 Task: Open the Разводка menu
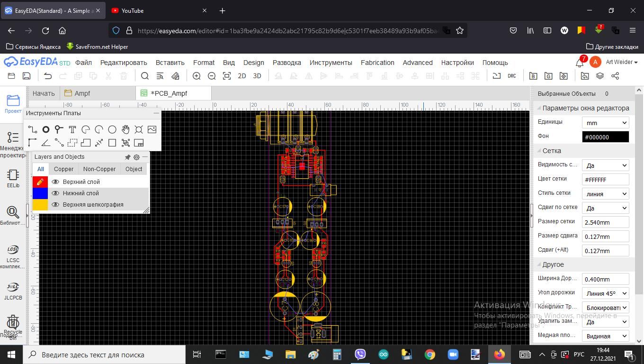[286, 63]
